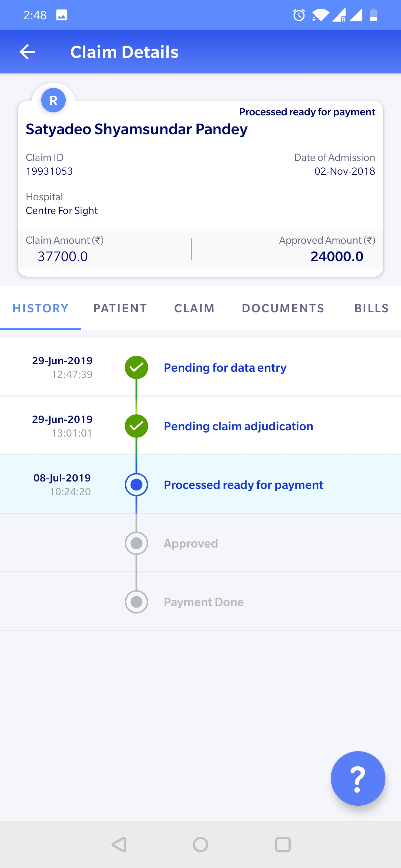Select the grey Approved step marker
Viewport: 401px width, 868px height.
[x=136, y=543]
